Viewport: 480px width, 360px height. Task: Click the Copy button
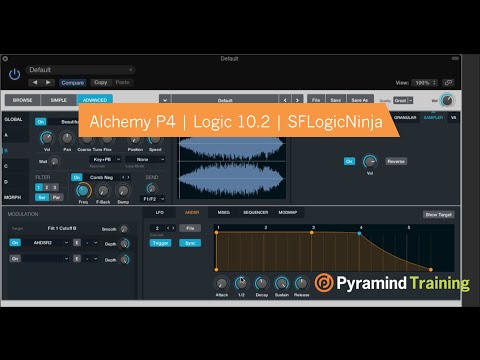click(100, 82)
